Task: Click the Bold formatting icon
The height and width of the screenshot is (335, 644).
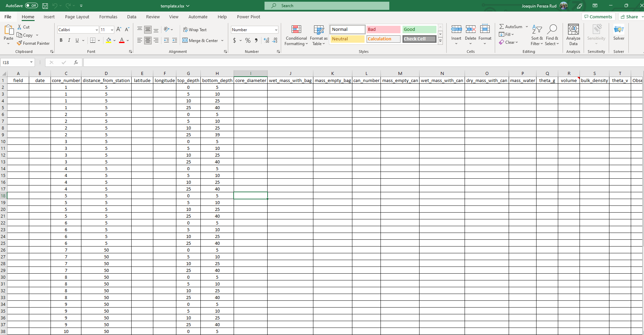Action: click(x=61, y=40)
